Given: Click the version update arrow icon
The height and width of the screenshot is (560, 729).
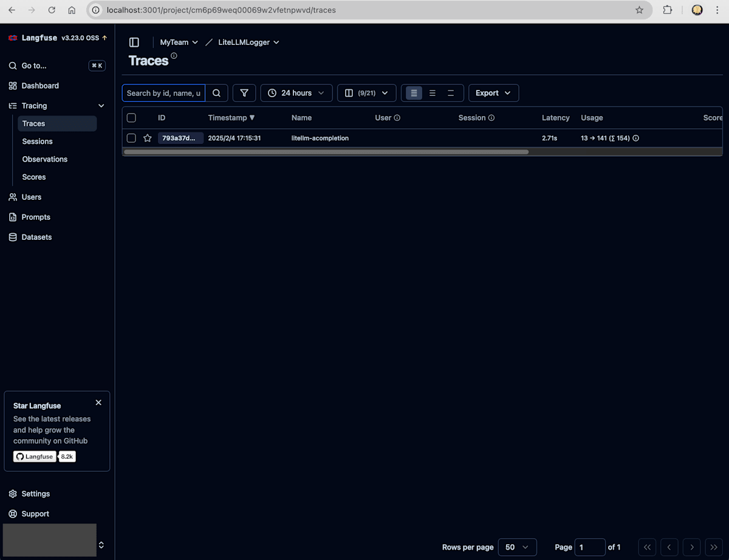Looking at the screenshot, I should coord(104,38).
